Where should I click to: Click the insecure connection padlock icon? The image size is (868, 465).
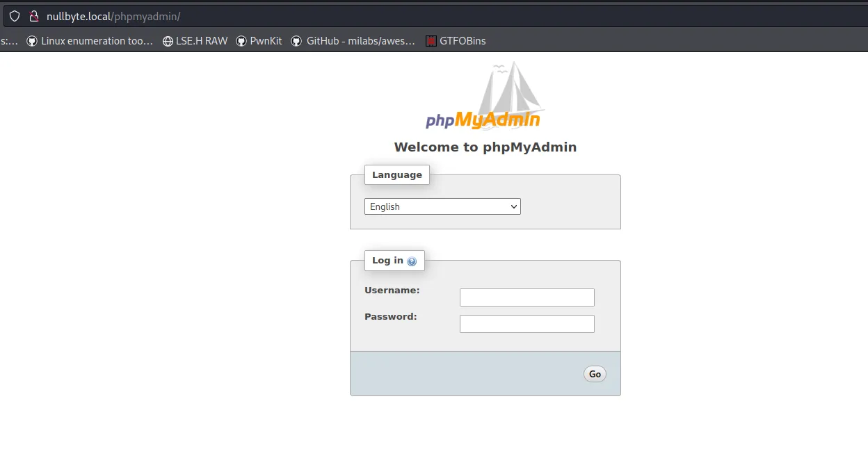click(33, 16)
